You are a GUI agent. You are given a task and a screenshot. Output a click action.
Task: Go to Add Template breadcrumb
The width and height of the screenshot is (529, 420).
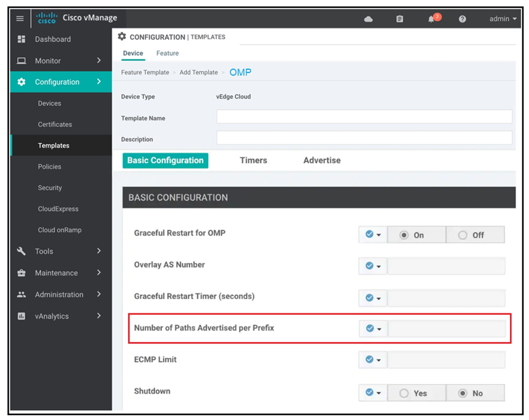198,72
